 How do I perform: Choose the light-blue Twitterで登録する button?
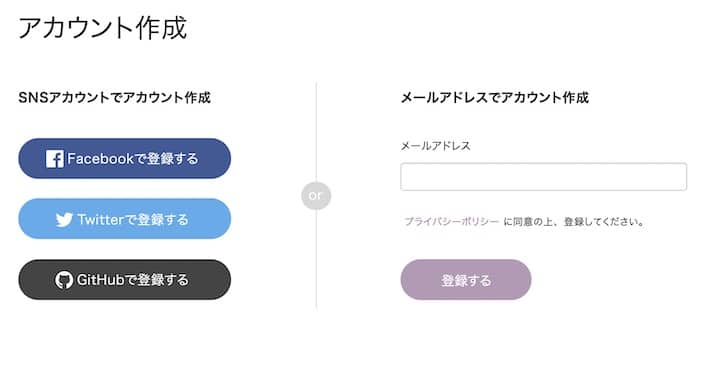124,219
